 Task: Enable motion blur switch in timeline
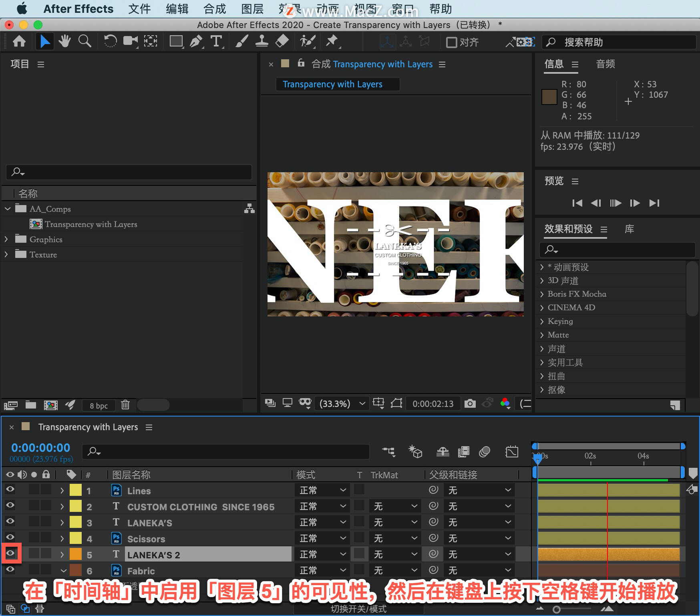(x=485, y=452)
